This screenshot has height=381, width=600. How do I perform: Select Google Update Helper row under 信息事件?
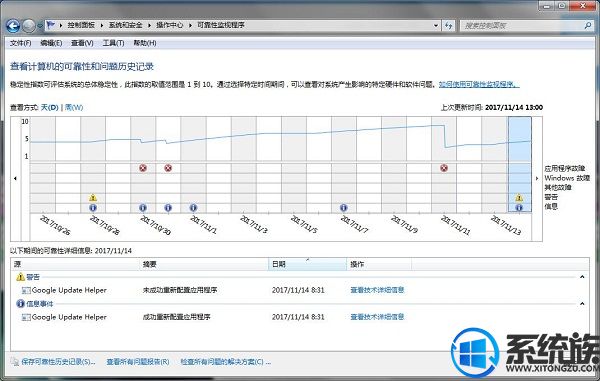[300, 317]
